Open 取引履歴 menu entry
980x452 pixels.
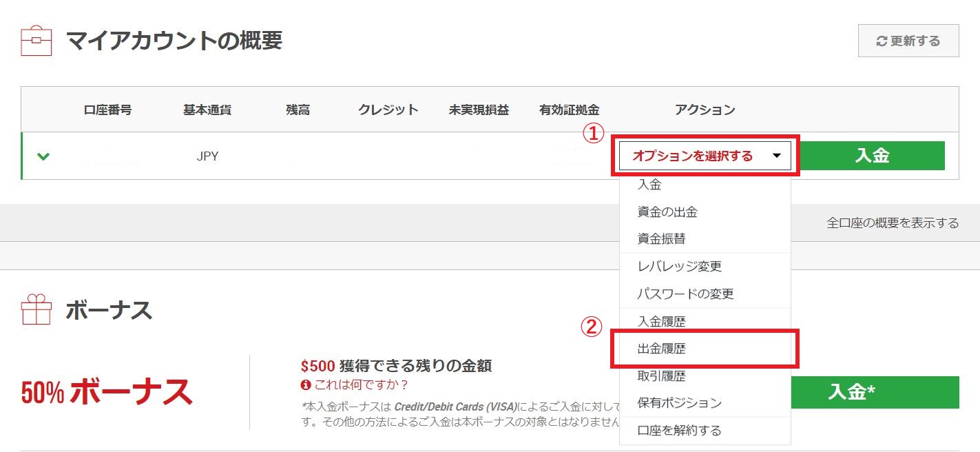pos(661,376)
